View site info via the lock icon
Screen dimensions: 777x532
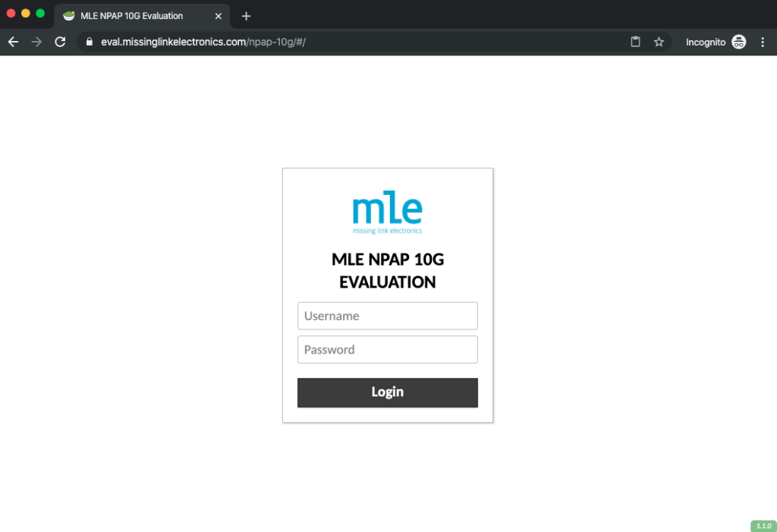point(90,42)
